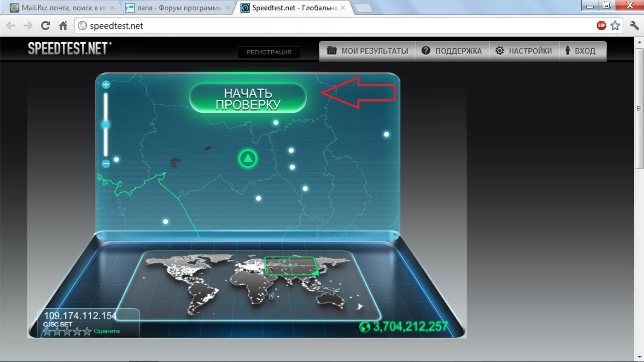Click the 3,704,212,257 tests counter
The image size is (644, 362).
410,326
